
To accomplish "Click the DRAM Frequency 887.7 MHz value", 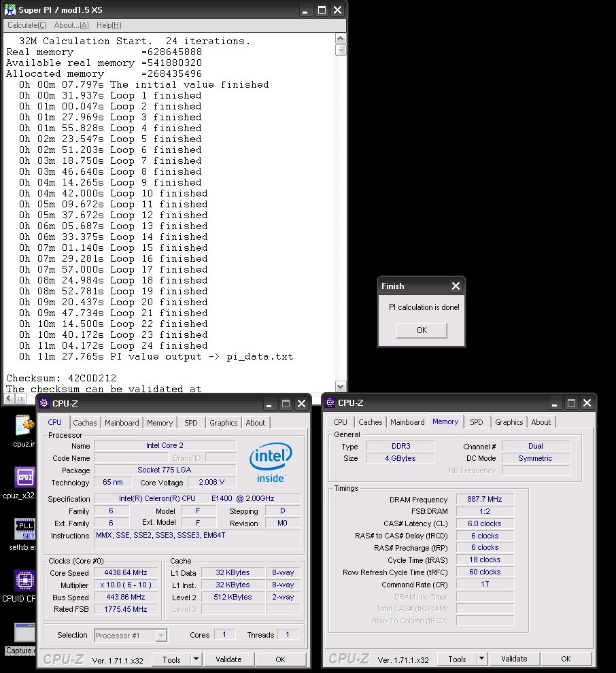I will [x=485, y=499].
